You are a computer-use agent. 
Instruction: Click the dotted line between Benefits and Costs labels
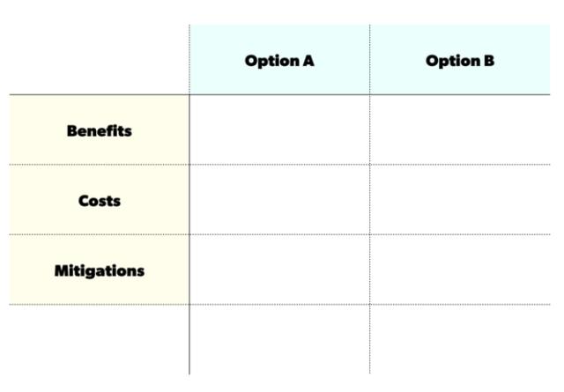[x=100, y=165]
